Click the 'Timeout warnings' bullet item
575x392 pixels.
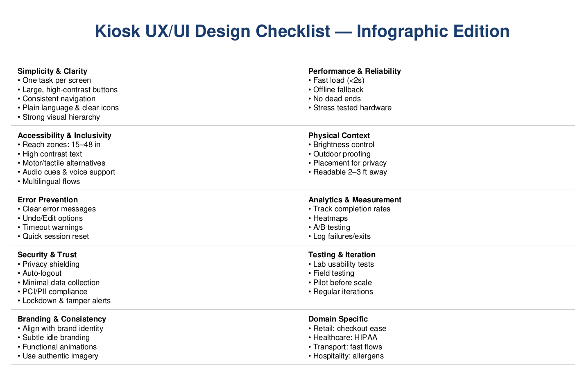click(52, 227)
